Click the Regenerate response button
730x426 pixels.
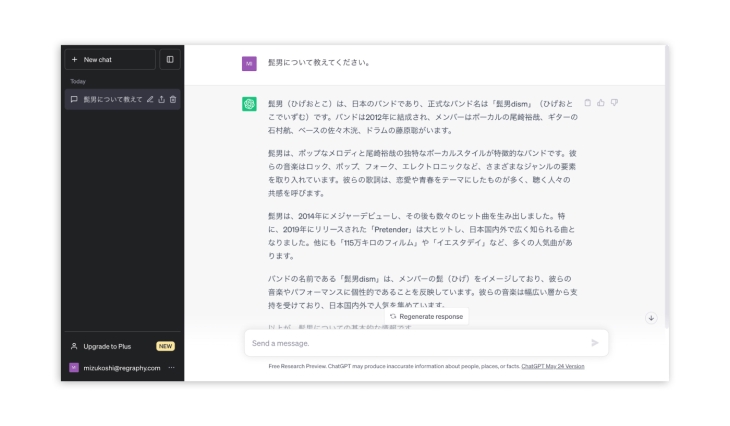(x=426, y=316)
